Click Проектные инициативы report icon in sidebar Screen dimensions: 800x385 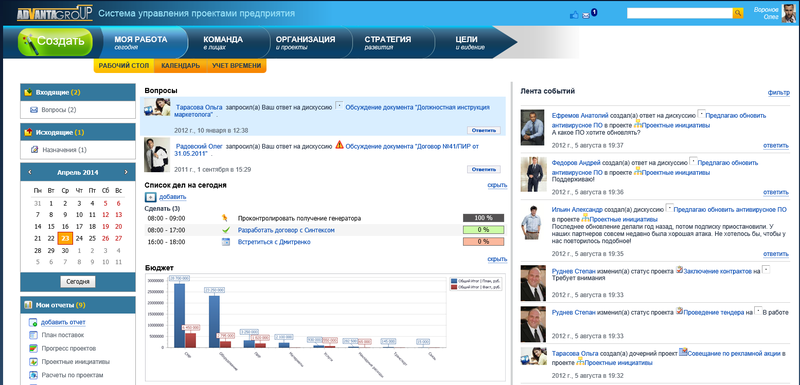coord(33,362)
